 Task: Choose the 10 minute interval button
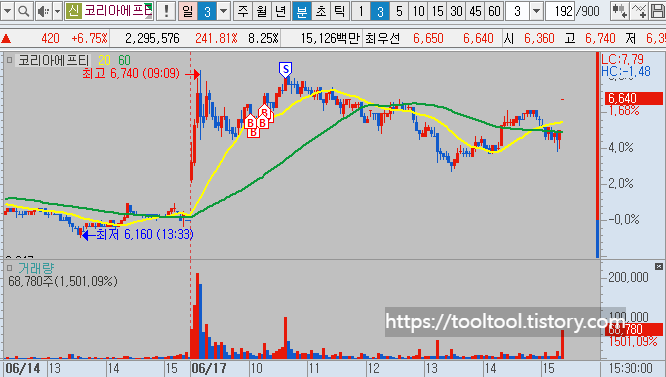tap(418, 11)
